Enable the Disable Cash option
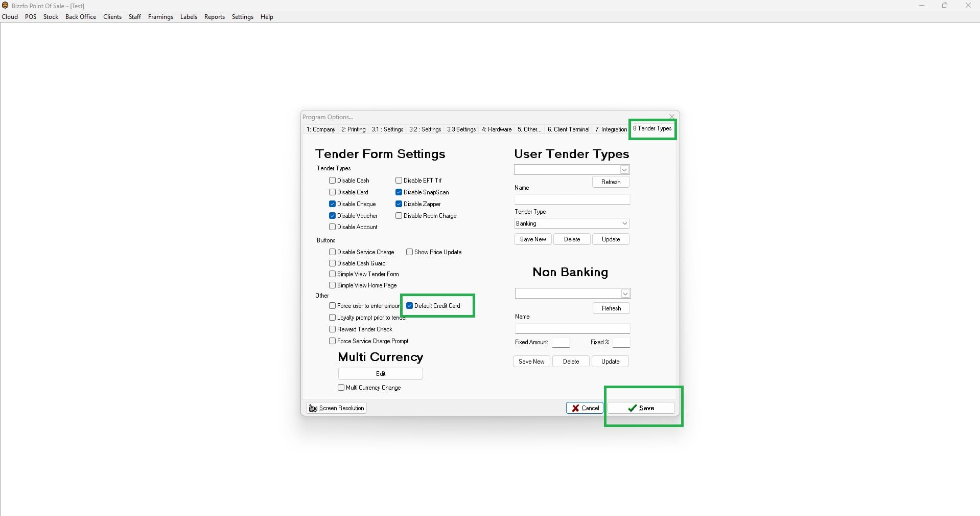 coord(332,180)
